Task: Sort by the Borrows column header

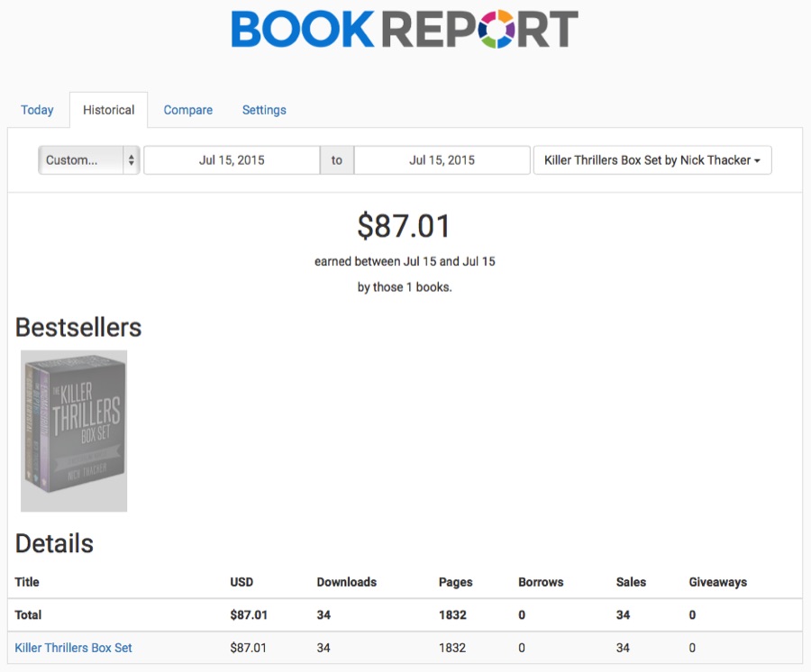Action: tap(539, 582)
